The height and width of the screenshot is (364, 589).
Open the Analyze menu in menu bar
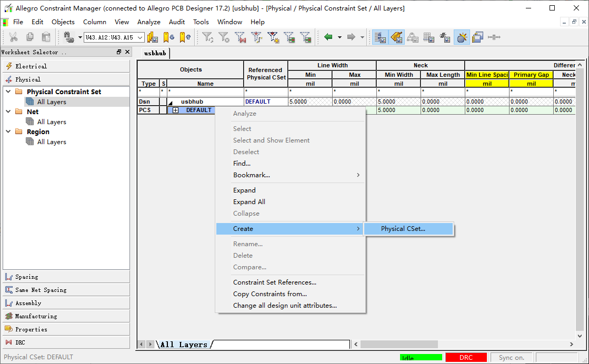click(x=149, y=22)
